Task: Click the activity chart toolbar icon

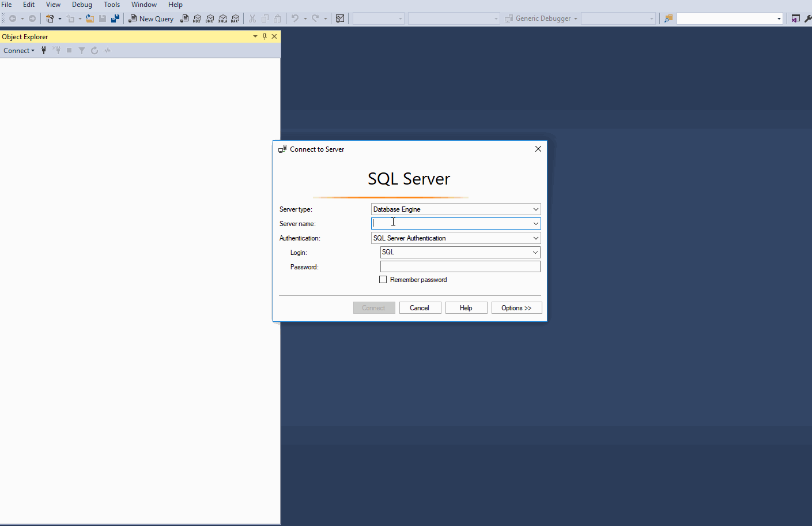Action: pyautogui.click(x=340, y=18)
